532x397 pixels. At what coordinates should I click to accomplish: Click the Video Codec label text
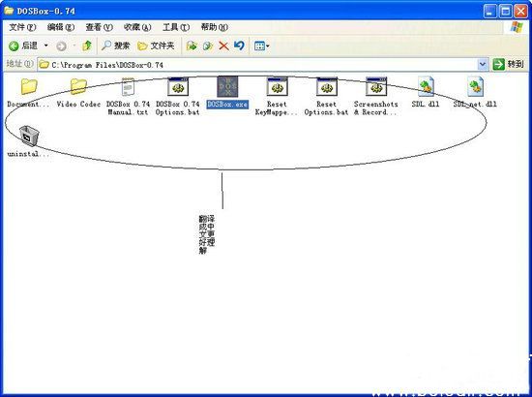tap(78, 105)
